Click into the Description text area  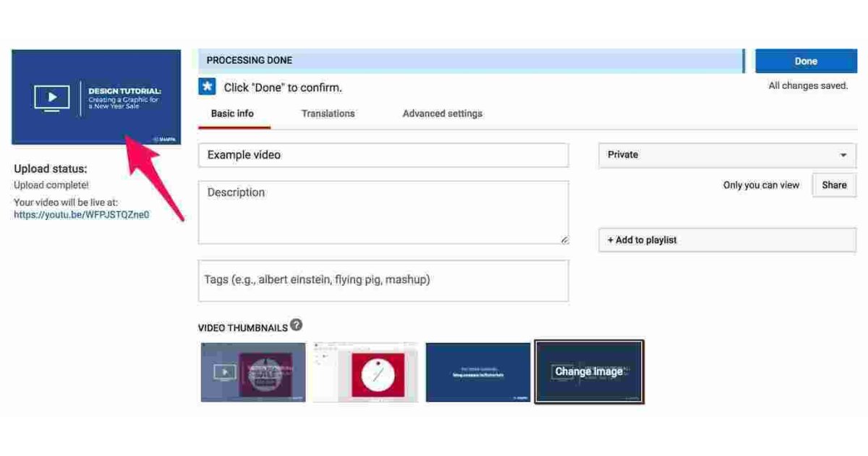coord(383,212)
